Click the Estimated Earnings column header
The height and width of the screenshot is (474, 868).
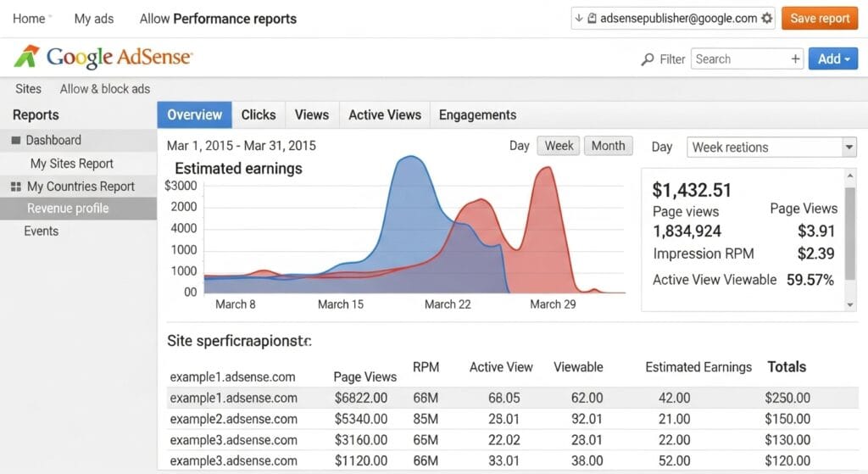[698, 367]
